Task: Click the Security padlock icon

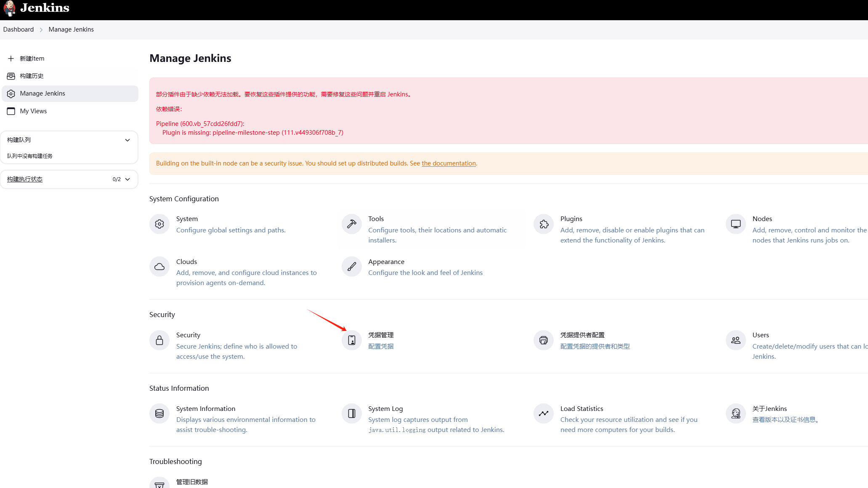Action: coord(159,340)
